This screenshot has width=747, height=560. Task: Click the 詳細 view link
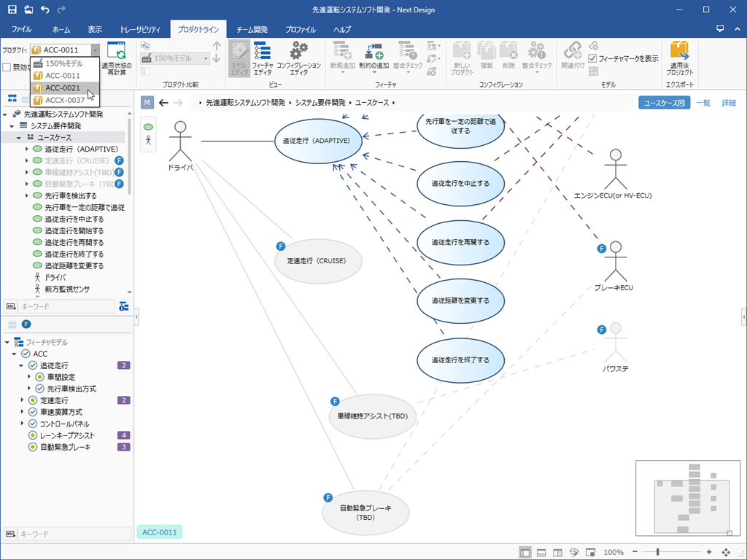point(729,103)
